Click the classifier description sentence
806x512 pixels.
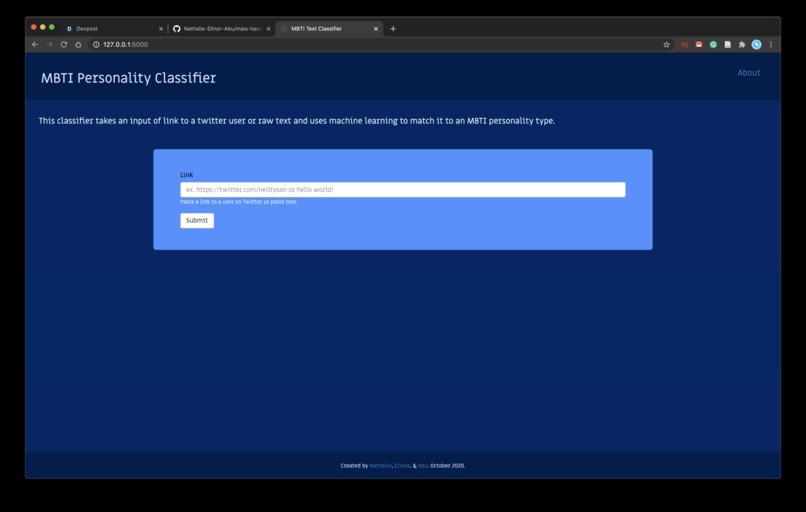[297, 121]
